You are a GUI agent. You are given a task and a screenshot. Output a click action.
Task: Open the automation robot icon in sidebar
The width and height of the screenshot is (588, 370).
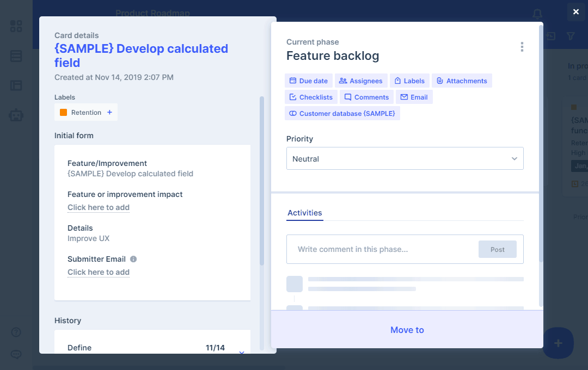coord(16,115)
